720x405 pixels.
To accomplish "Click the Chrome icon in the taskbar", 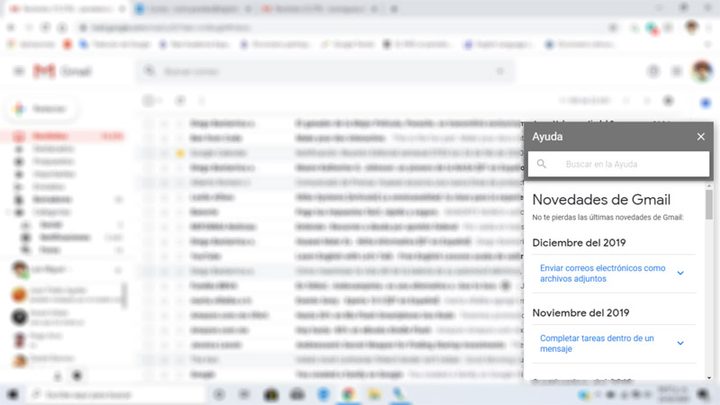I will coord(349,394).
